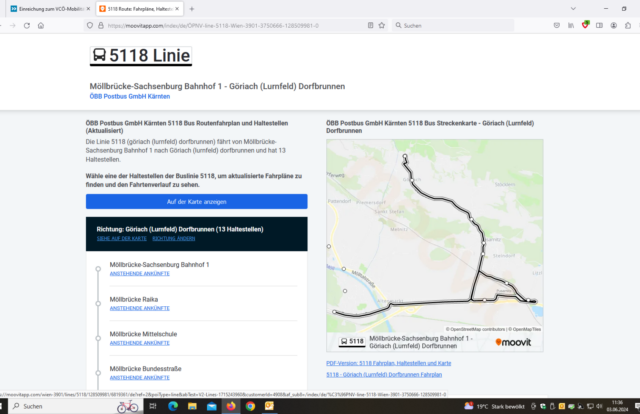Screen dimensions: 640x414
Task: Click the forward navigation arrow
Action: (x=13, y=25)
